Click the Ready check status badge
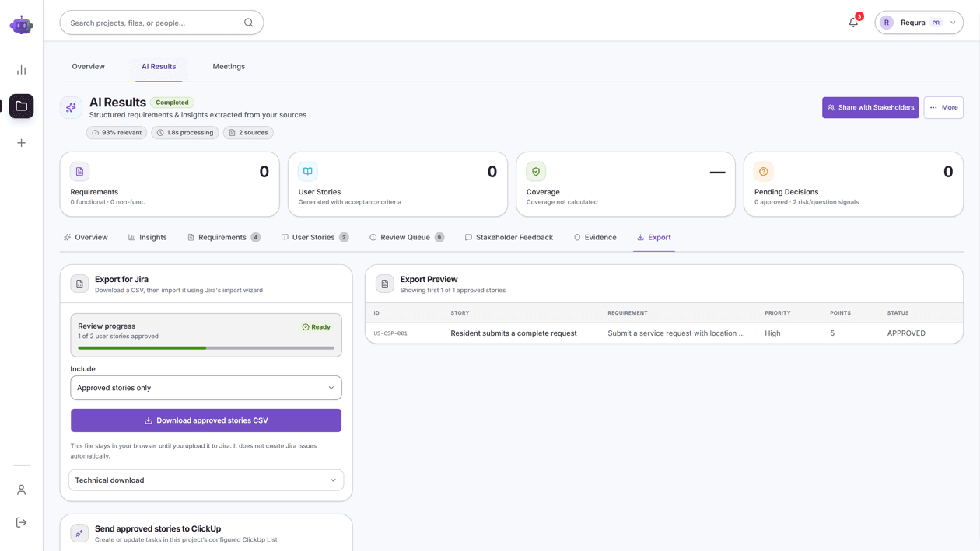Screen dimensions: 980x551 point(317,327)
